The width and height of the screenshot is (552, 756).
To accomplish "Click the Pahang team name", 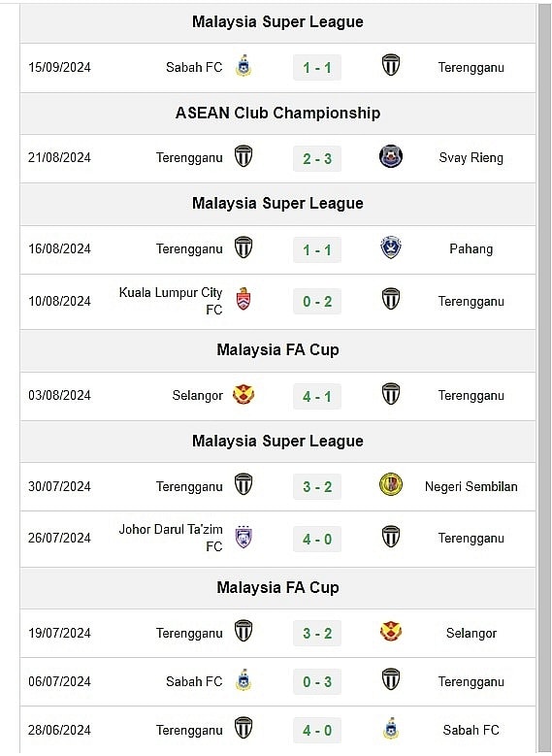I will 471,248.
